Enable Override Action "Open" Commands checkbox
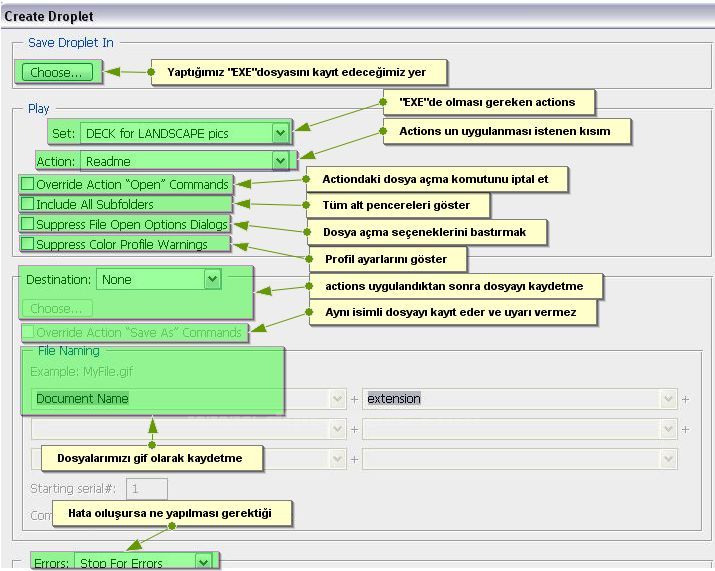 tap(27, 184)
